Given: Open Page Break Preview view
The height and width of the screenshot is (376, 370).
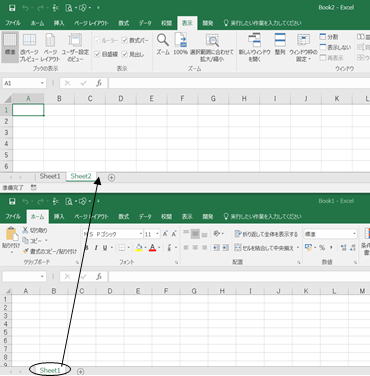Looking at the screenshot, I should [x=29, y=47].
